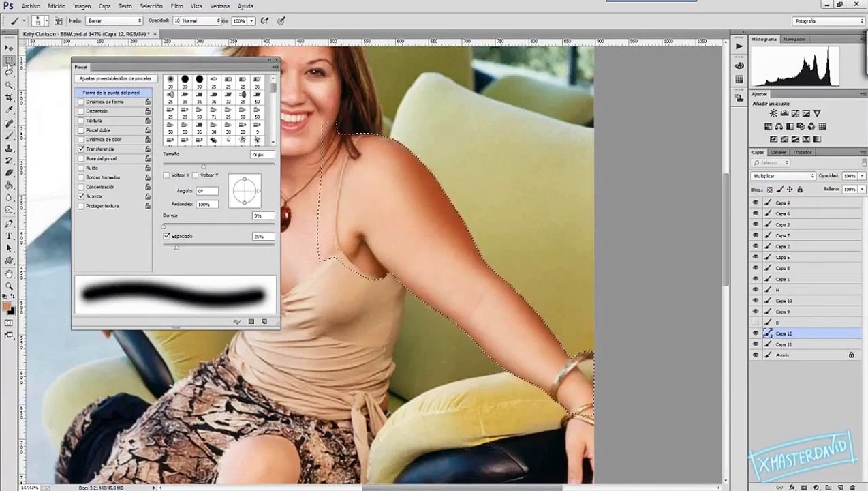Select the Move tool
868x491 pixels.
[x=9, y=48]
